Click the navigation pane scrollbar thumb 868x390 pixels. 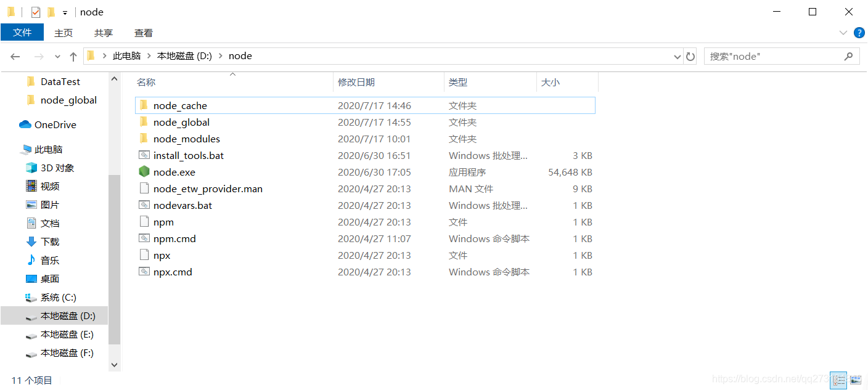[x=114, y=259]
